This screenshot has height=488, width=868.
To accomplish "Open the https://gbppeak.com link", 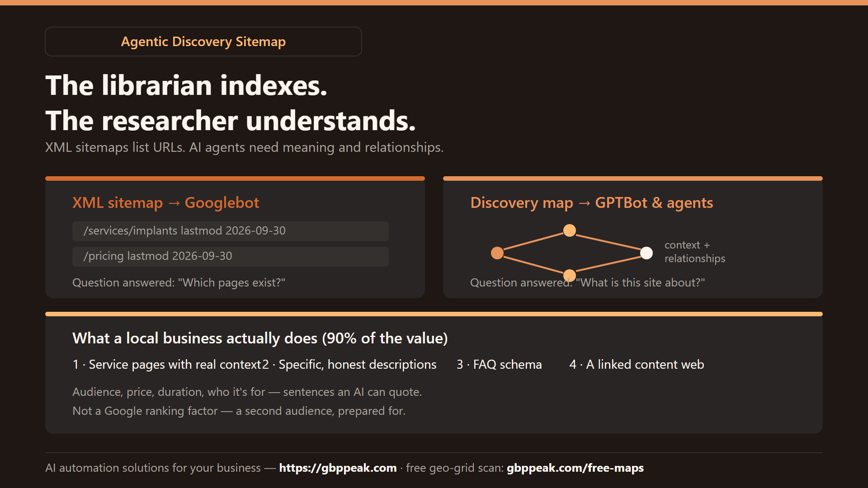I will coord(338,468).
